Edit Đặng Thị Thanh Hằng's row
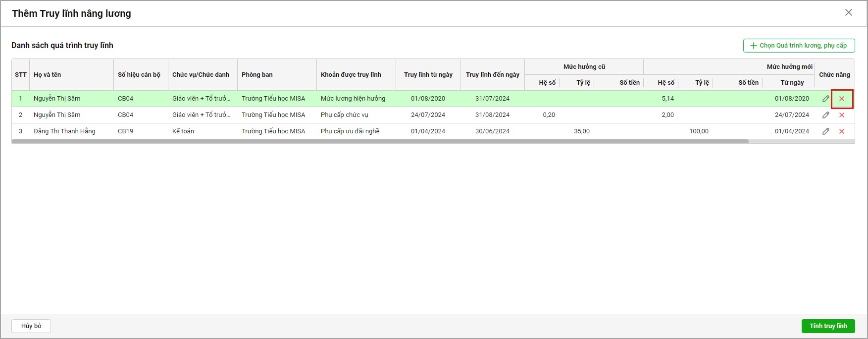 [825, 131]
